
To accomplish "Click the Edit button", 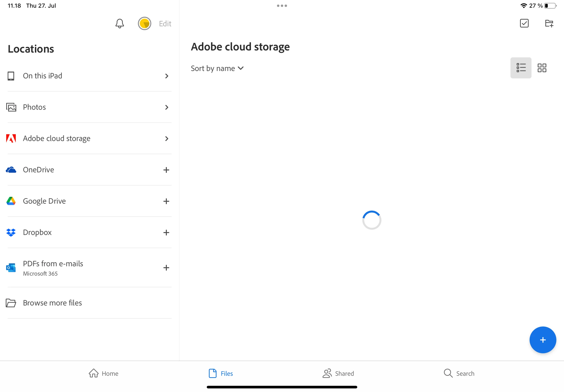I will tap(165, 24).
